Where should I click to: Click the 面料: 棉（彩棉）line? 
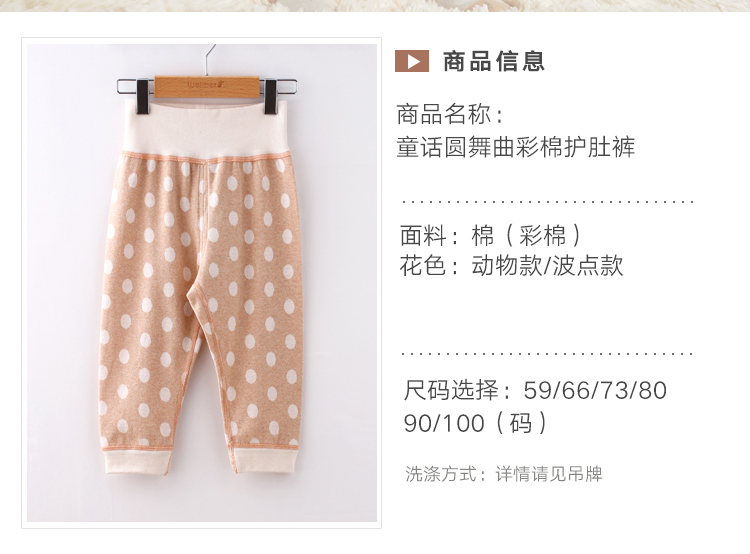[x=491, y=235]
